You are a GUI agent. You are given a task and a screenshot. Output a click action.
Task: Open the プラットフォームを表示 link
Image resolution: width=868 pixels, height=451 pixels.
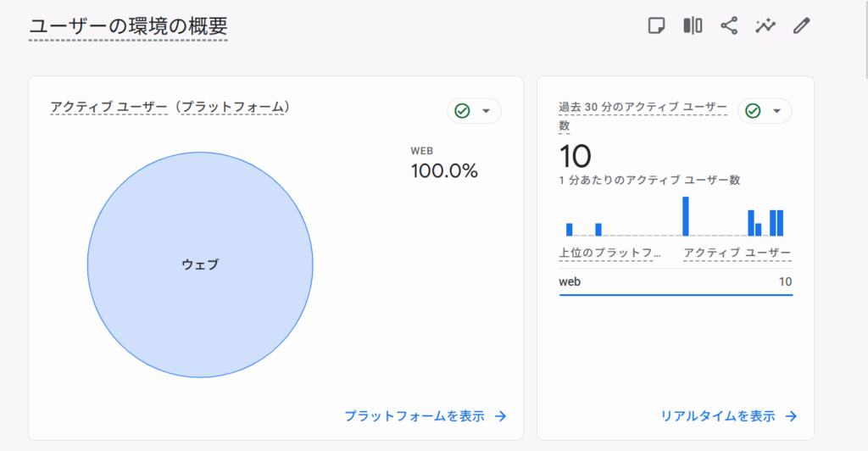pos(415,416)
